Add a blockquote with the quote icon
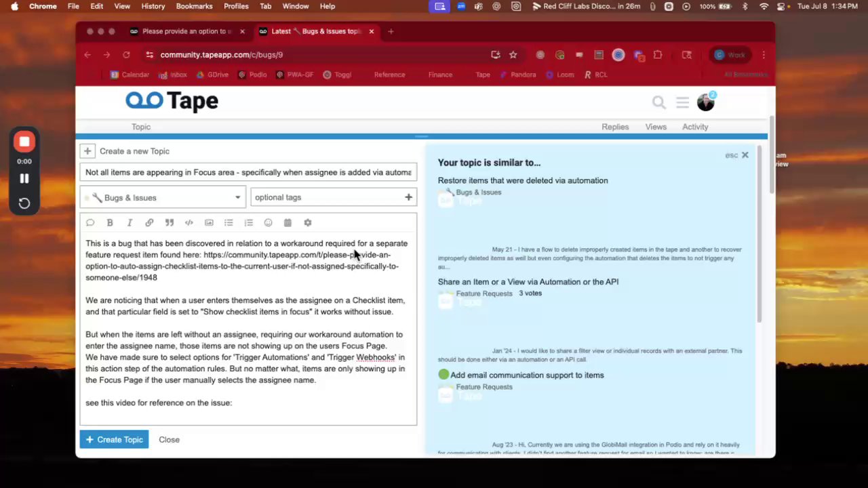Image resolution: width=868 pixels, height=488 pixels. click(170, 222)
